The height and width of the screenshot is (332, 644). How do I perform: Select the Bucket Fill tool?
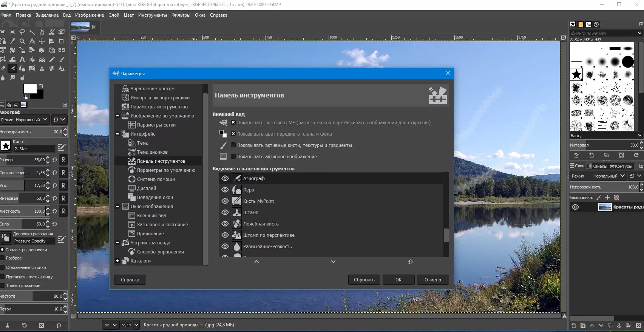32,59
